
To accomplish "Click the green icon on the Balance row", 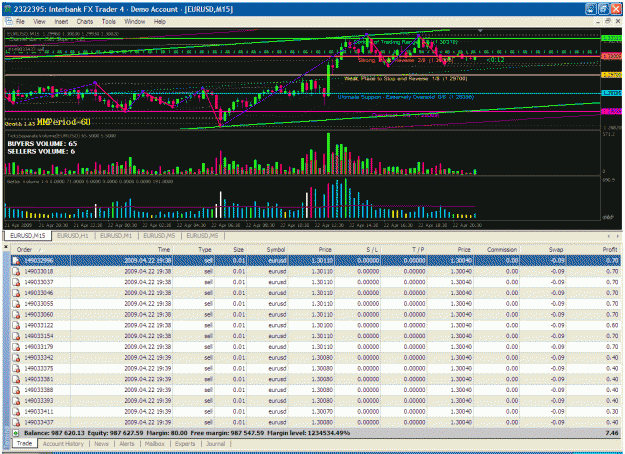I will 16,433.
